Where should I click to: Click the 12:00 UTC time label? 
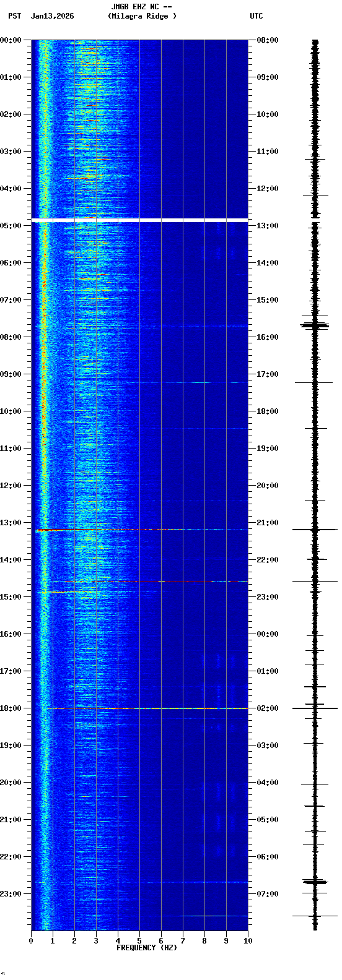tap(268, 189)
